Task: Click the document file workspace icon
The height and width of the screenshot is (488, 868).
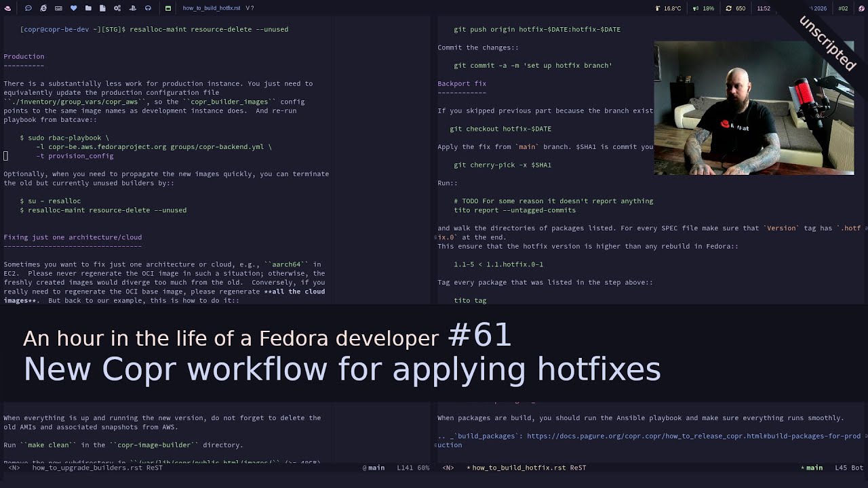Action: [102, 8]
